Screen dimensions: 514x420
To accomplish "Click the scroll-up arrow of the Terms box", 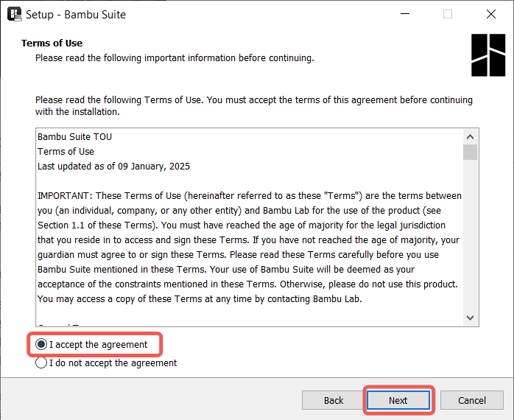I will (x=470, y=136).
